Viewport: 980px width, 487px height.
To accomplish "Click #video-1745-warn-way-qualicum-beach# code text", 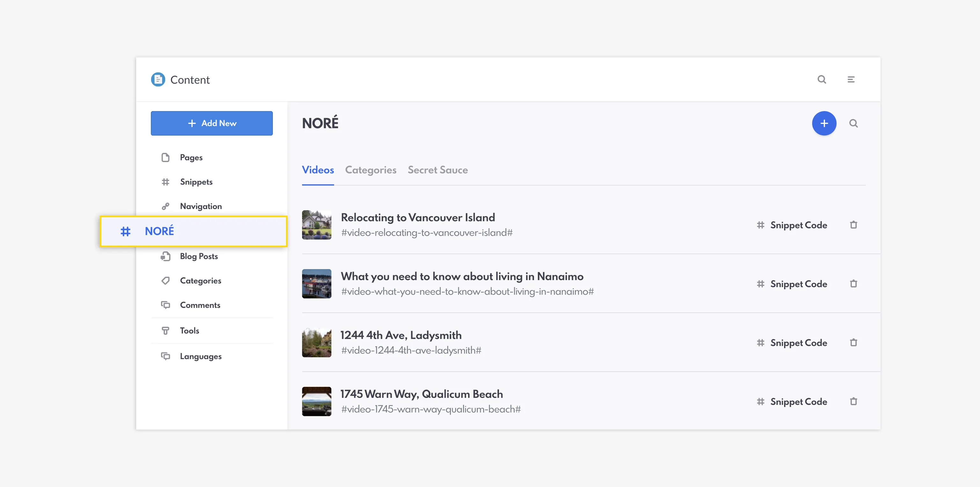I will click(x=431, y=410).
